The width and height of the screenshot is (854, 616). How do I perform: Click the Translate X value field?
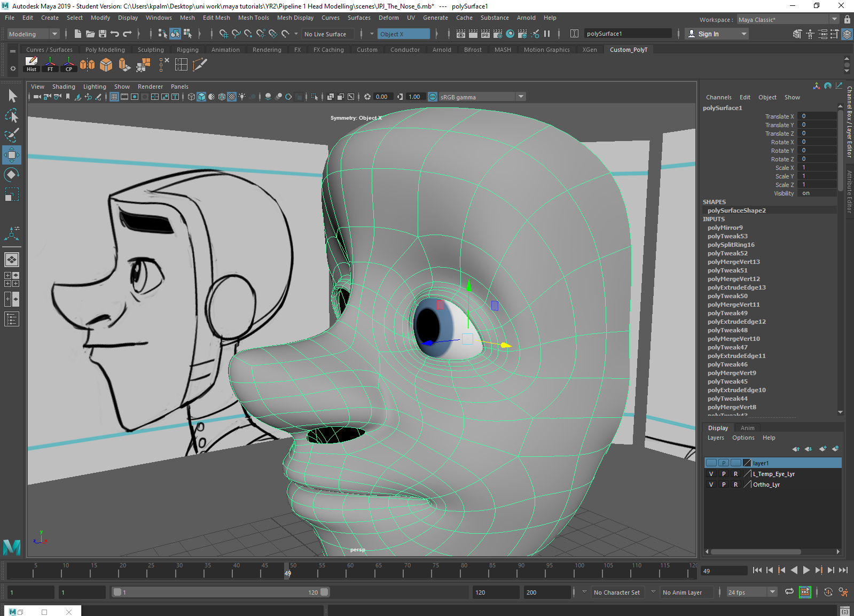pyautogui.click(x=818, y=116)
